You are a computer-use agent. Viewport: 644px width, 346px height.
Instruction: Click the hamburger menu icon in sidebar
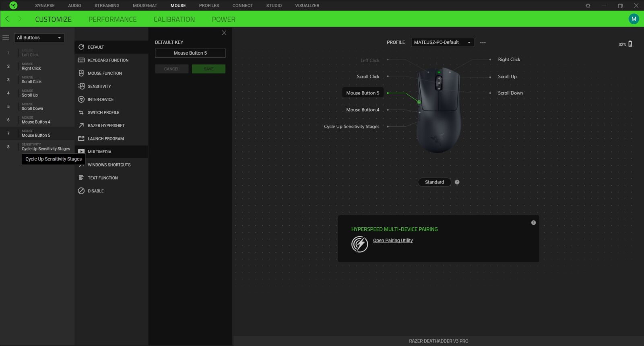point(6,38)
